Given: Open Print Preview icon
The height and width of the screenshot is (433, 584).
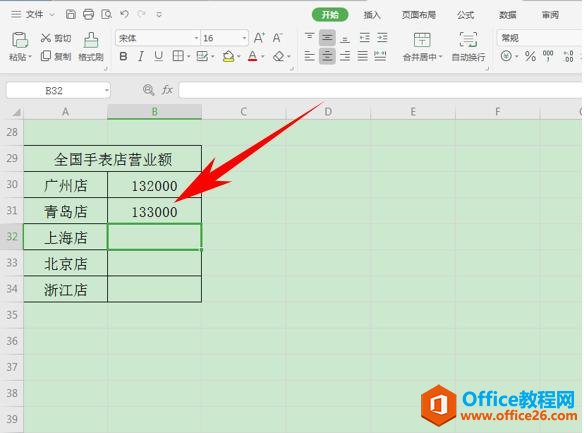Looking at the screenshot, I should point(107,15).
